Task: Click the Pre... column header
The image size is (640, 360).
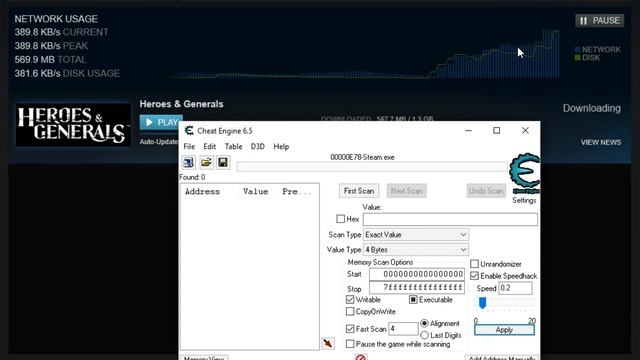Action: pos(297,191)
